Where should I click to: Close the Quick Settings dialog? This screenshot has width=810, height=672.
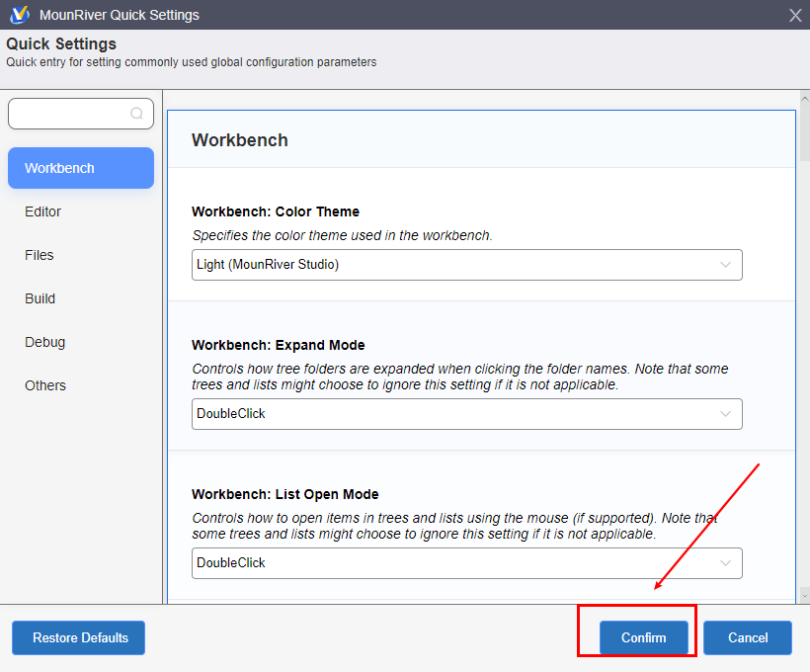tap(795, 15)
